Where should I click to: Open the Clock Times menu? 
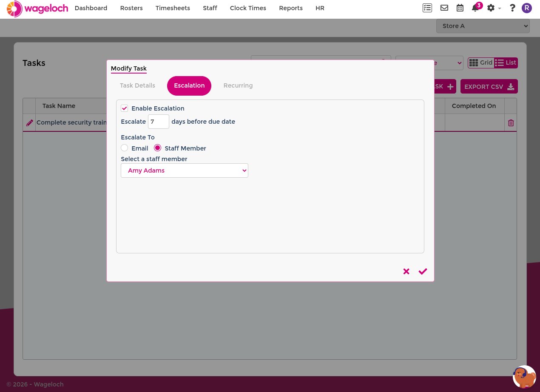(248, 8)
